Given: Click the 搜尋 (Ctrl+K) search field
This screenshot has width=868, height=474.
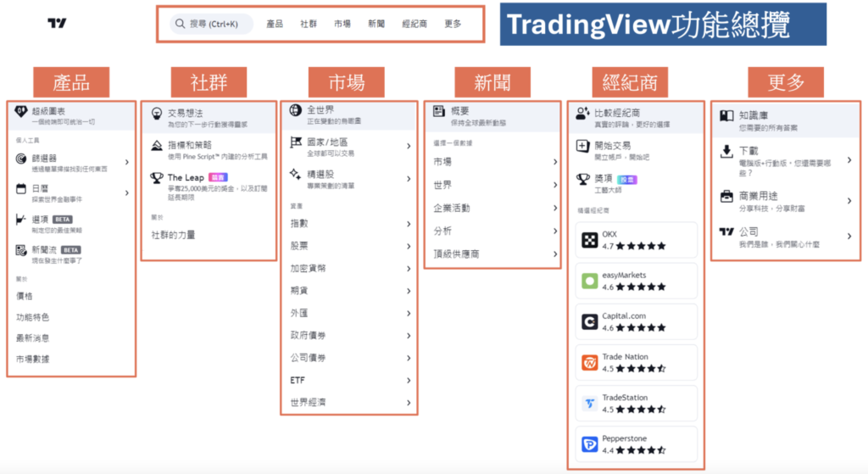Looking at the screenshot, I should pos(211,24).
